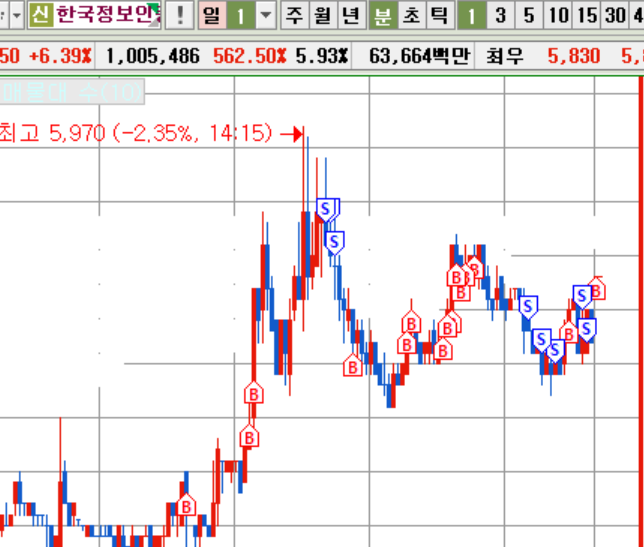This screenshot has width=644, height=547.
Task: Switch to the 월 monthly chart
Action: click(x=322, y=14)
